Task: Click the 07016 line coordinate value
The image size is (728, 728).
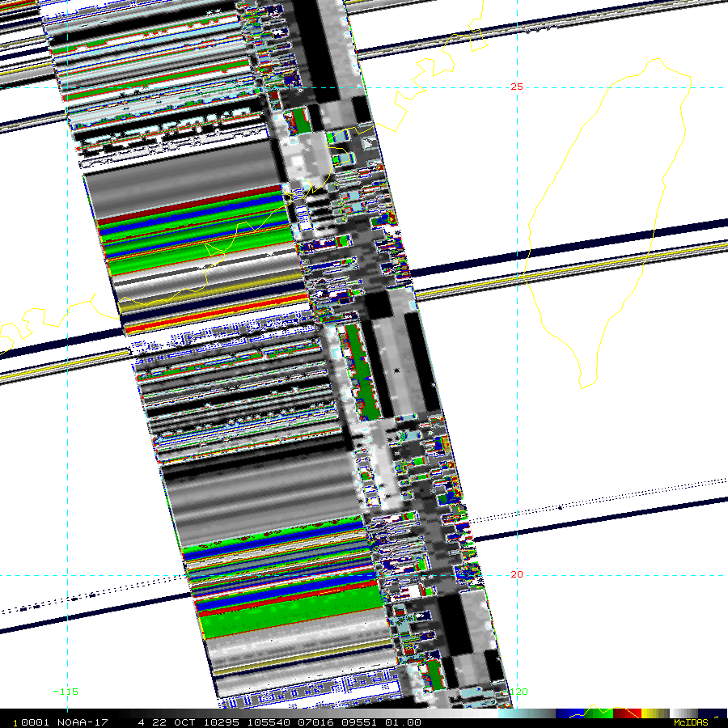Action: [x=315, y=722]
